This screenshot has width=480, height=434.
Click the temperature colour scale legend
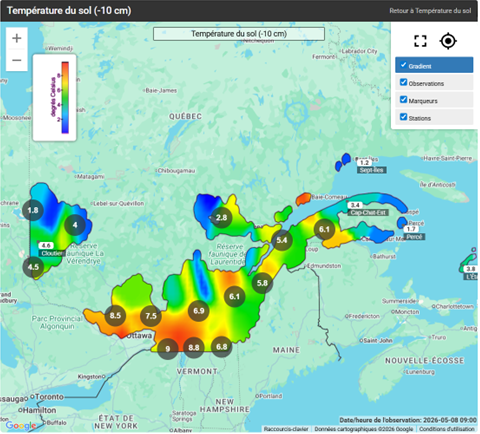[x=55, y=98]
